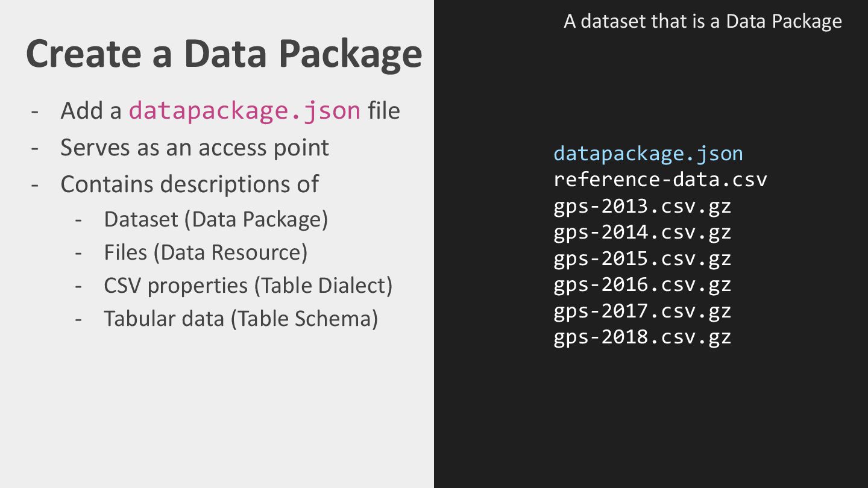Select the 'Tabular data (Table Schema)' sub-bullet
Image resolution: width=868 pixels, height=488 pixels.
point(241,318)
